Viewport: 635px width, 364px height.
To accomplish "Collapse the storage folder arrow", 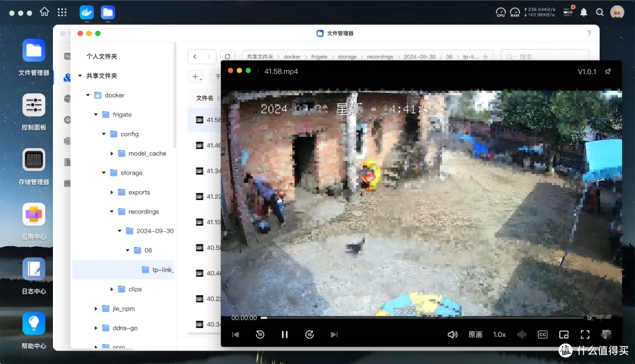I will point(103,173).
